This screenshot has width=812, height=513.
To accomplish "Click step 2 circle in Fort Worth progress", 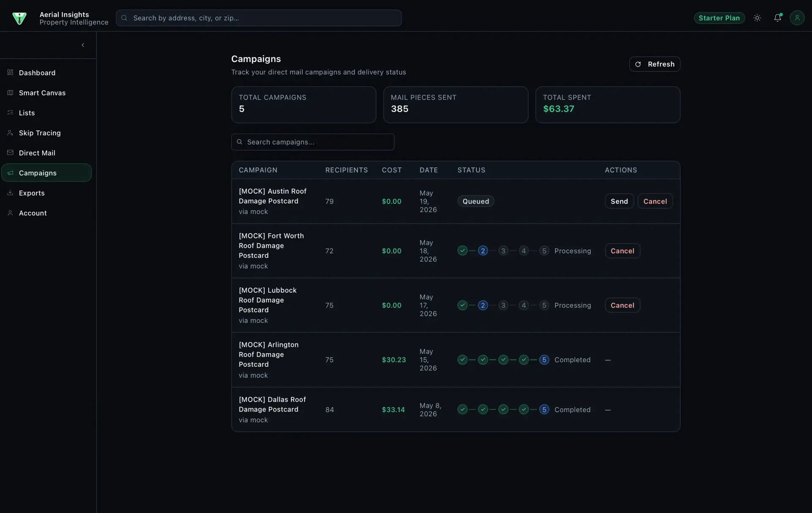I will tap(483, 251).
